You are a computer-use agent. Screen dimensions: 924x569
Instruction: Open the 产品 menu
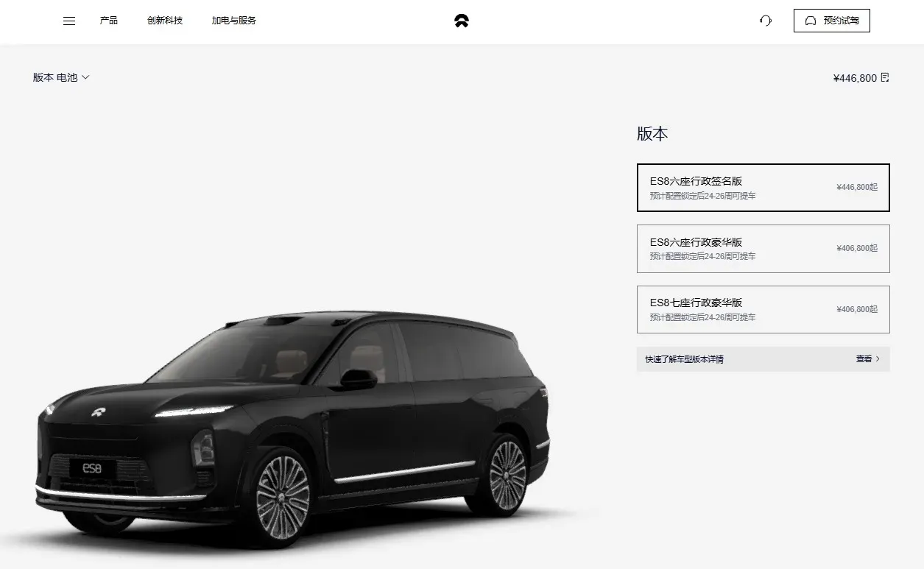pyautogui.click(x=109, y=21)
